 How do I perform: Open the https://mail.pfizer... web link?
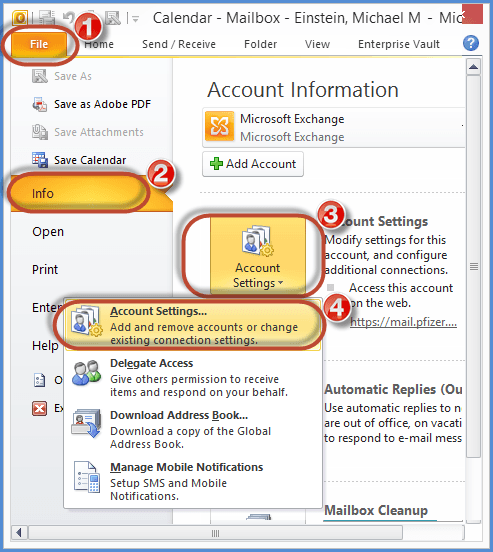[x=403, y=322]
